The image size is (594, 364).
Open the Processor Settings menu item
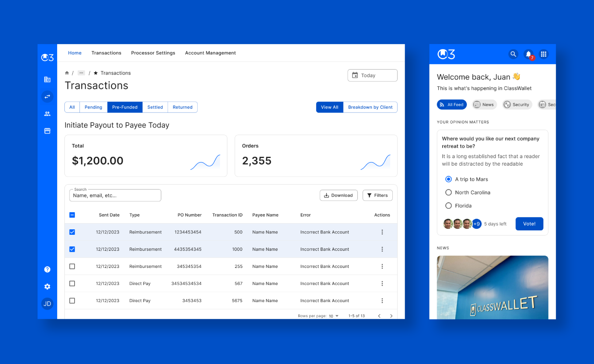pos(153,53)
